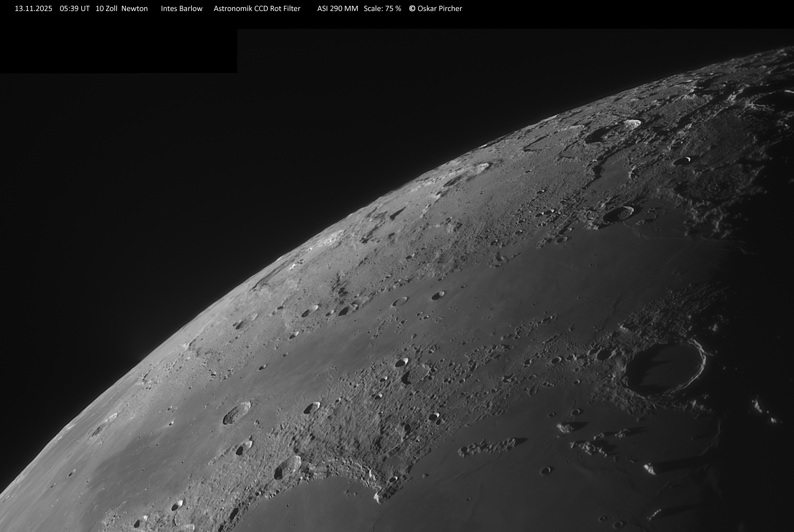Click the 'ASI 290 MM' camera label

[337, 9]
